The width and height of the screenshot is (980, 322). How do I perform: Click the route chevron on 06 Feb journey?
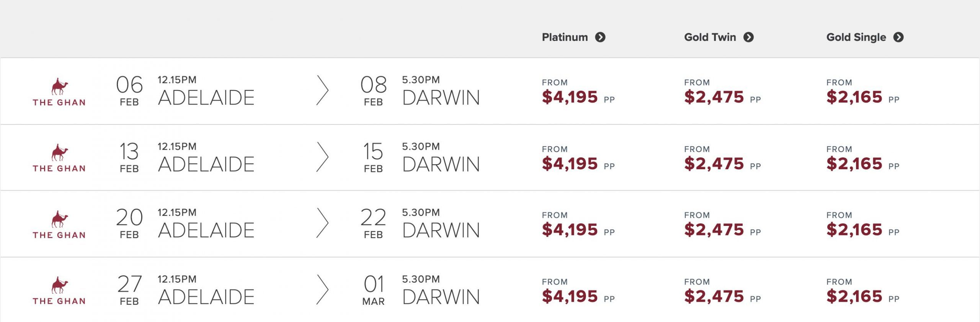pos(322,90)
